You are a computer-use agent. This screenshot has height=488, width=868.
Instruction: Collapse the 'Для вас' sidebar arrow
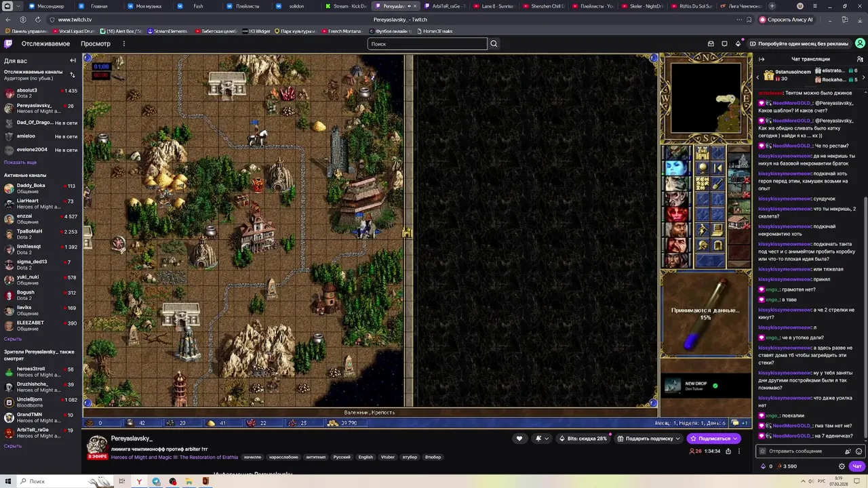(73, 60)
